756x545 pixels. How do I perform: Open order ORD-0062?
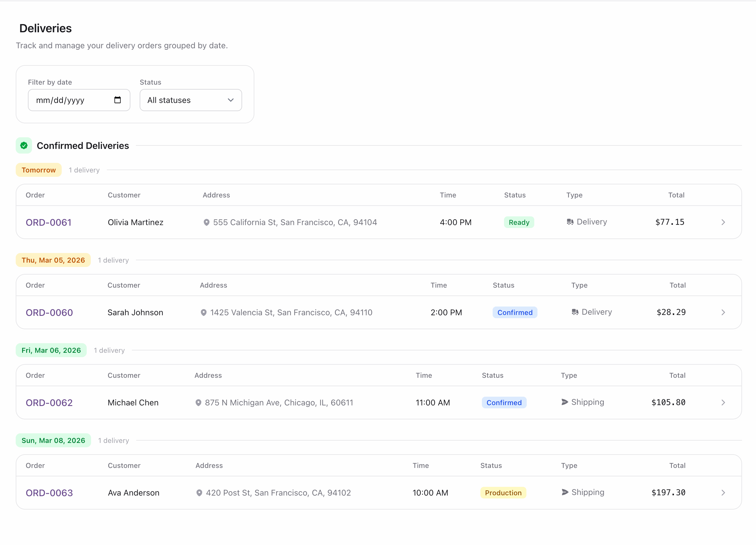(49, 402)
